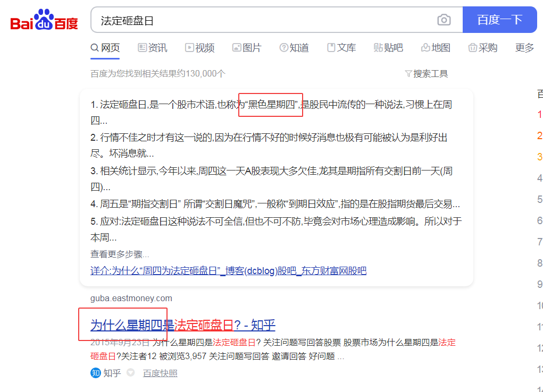Viewport: 543px width, 392px height.
Task: Expand 查看更多步骤
Action: (x=120, y=254)
